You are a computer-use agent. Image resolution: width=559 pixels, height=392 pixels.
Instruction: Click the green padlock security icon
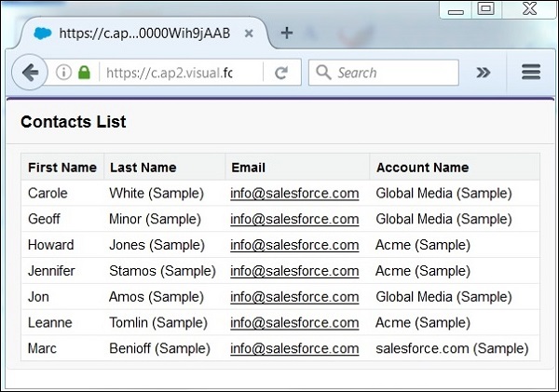tap(84, 73)
